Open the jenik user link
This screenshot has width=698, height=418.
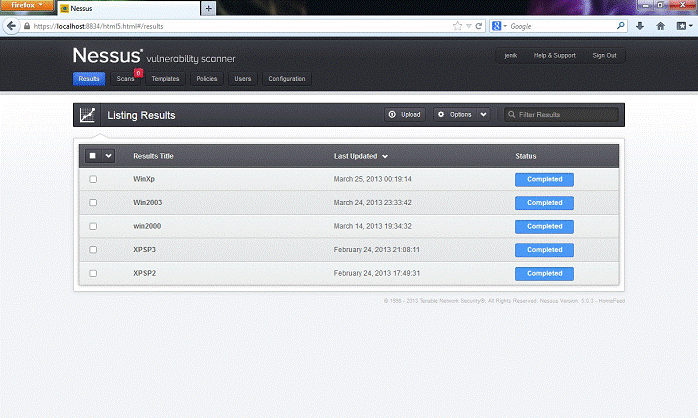pyautogui.click(x=511, y=56)
